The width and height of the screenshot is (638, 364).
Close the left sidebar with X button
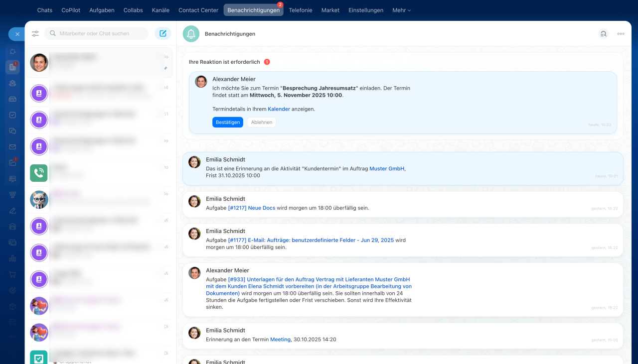pos(17,34)
